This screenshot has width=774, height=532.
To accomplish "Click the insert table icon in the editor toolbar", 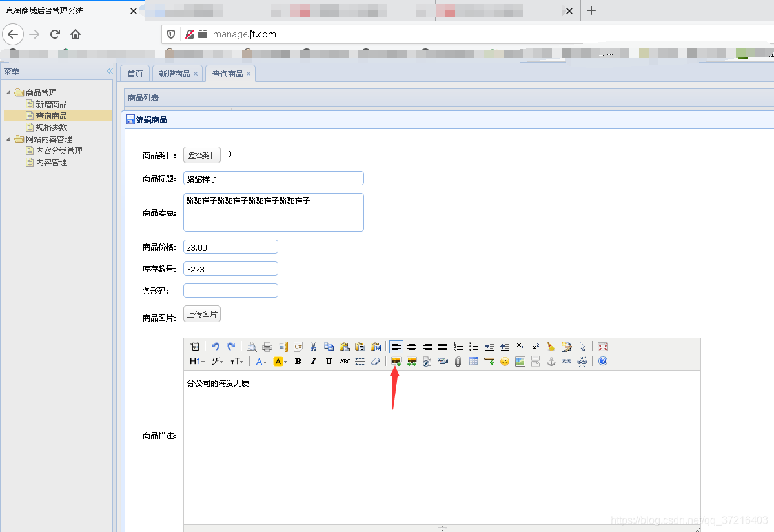I will pos(474,362).
